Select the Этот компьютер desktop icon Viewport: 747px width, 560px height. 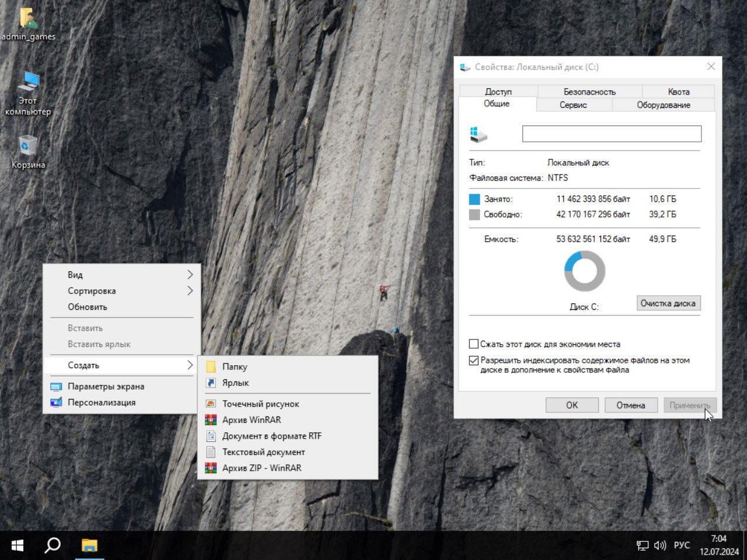tap(28, 93)
